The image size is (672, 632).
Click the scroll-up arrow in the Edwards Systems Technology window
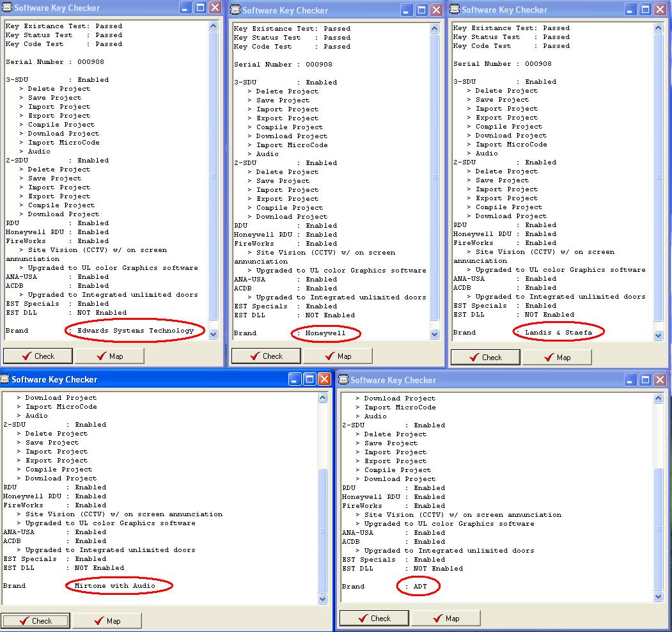click(214, 26)
